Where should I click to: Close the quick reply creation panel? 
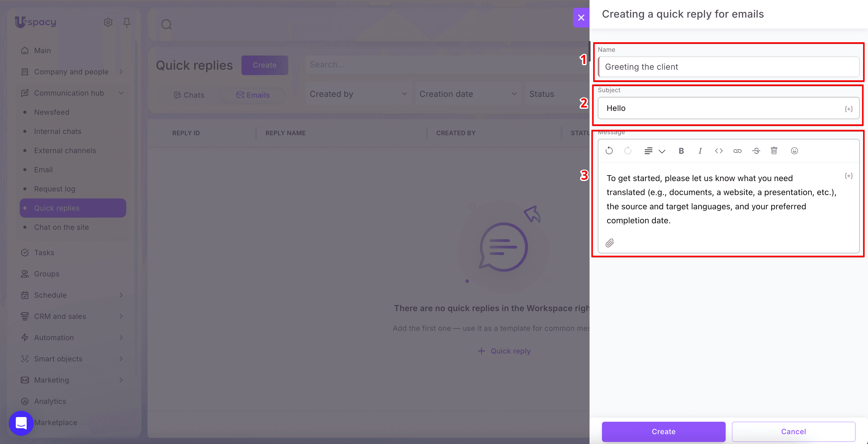[x=581, y=18]
